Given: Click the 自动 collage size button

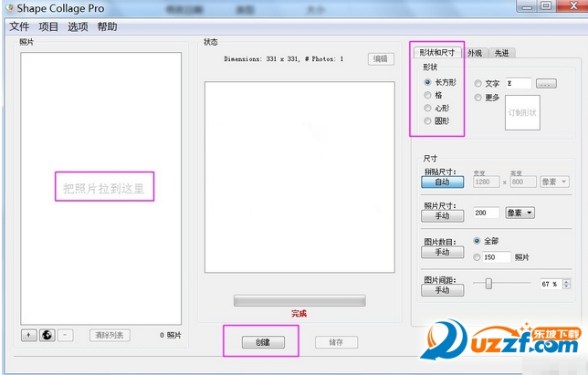Looking at the screenshot, I should pyautogui.click(x=442, y=182).
